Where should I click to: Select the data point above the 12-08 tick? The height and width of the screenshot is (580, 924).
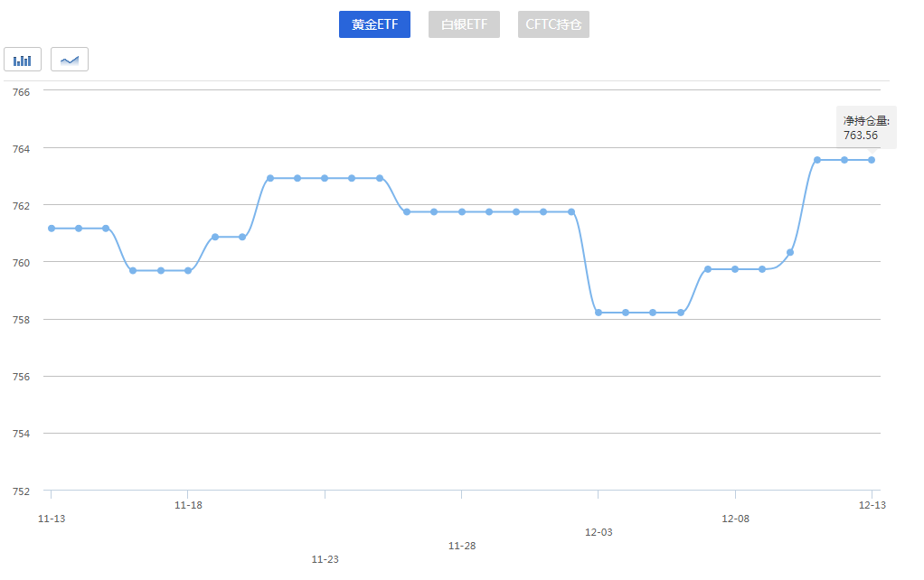pyautogui.click(x=735, y=269)
